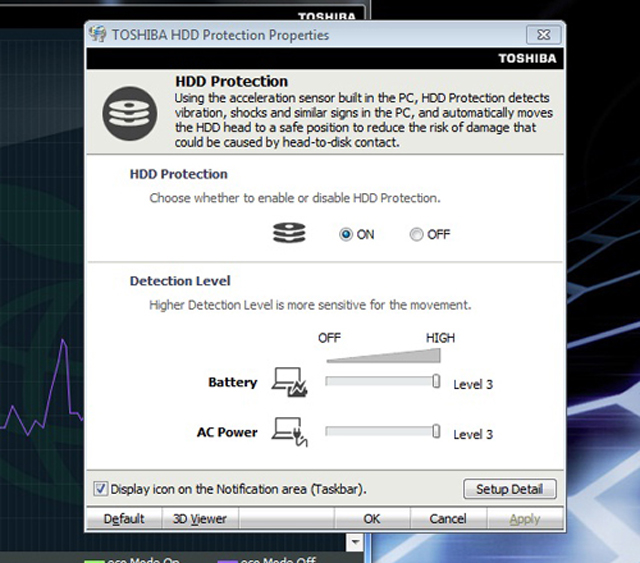Open Setup Detail
The image size is (640, 563).
(x=510, y=489)
